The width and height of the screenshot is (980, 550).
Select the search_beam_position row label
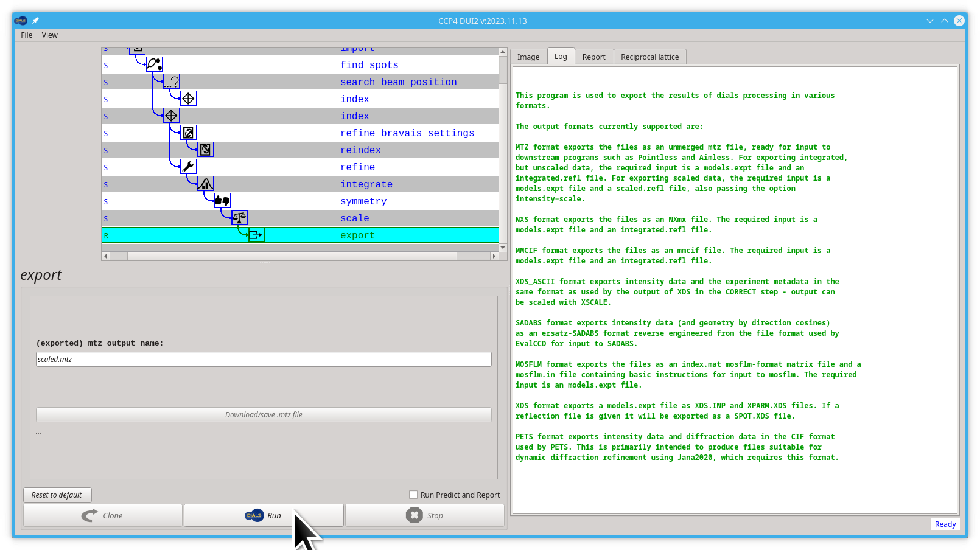pyautogui.click(x=399, y=82)
